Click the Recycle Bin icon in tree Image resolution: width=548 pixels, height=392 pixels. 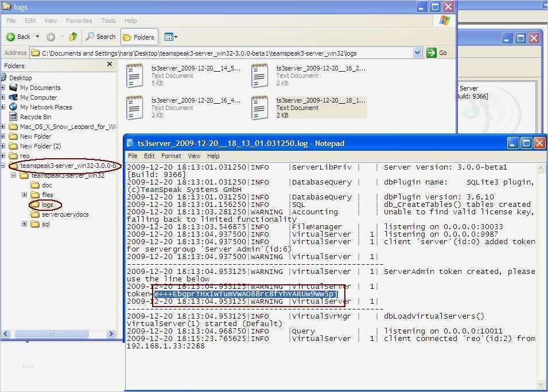13,117
